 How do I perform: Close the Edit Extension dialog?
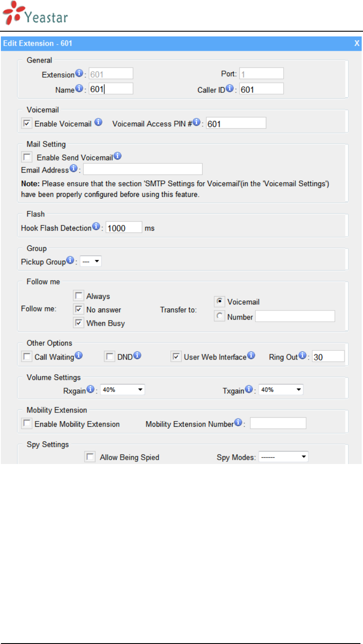(356, 43)
